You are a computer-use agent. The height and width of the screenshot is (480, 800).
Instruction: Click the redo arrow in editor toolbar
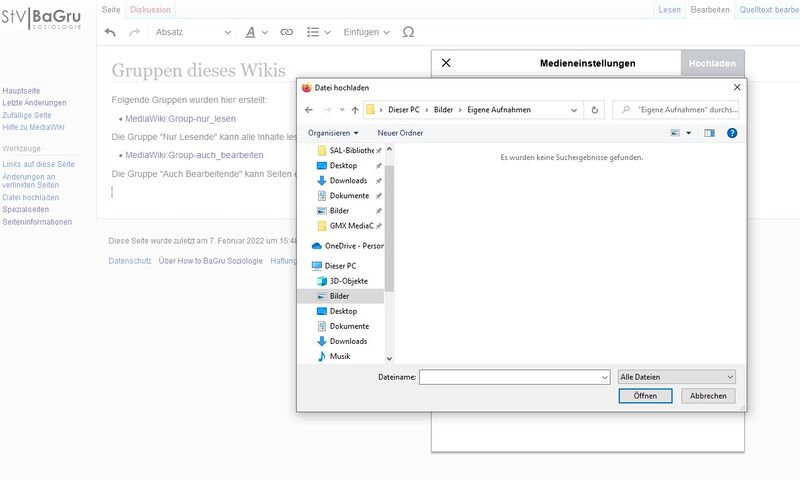(x=135, y=32)
